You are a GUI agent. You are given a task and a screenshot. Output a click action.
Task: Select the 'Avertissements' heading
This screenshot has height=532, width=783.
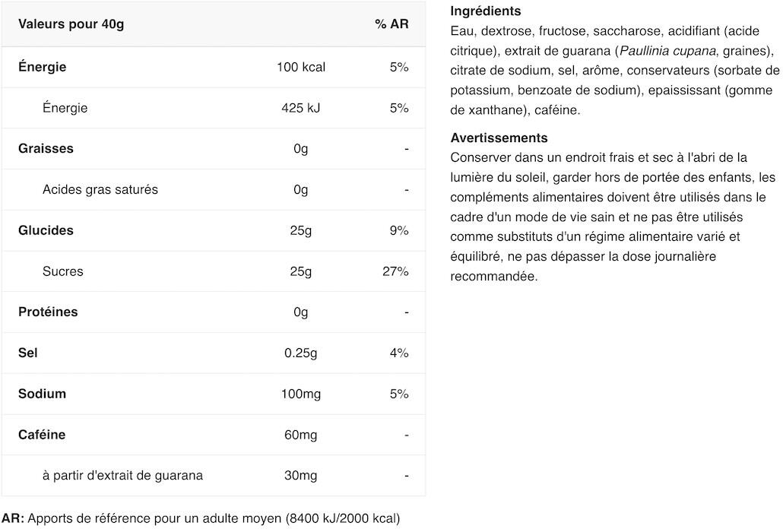[499, 138]
